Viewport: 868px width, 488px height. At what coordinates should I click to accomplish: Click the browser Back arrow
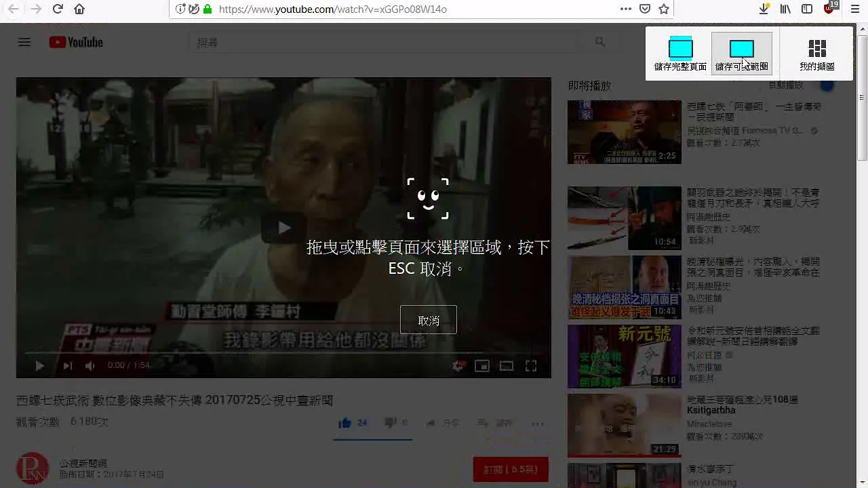click(13, 9)
